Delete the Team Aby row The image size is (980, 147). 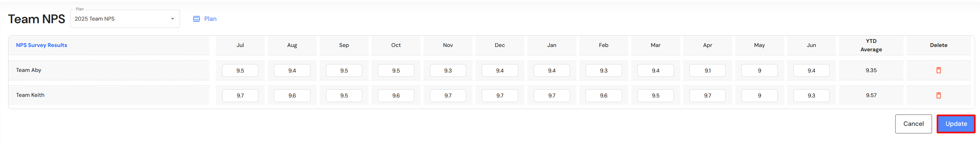(x=938, y=70)
